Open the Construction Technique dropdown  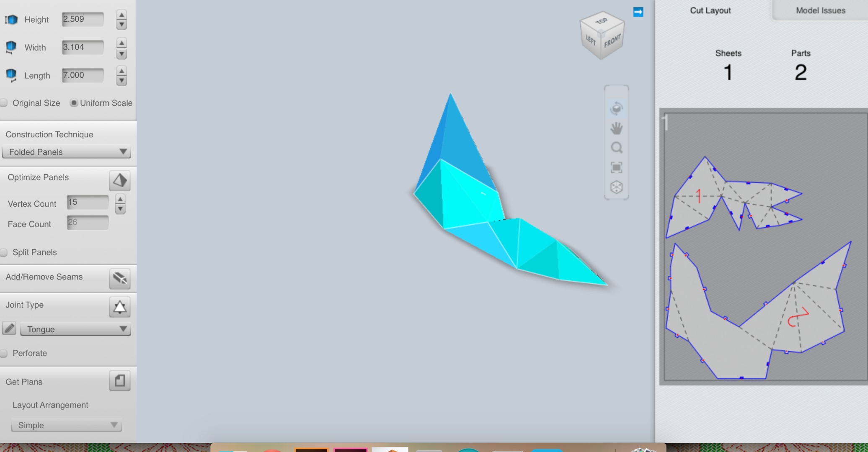coord(67,152)
